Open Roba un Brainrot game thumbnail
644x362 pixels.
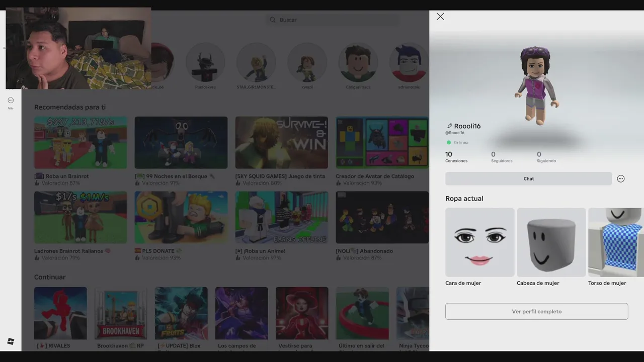coord(80,143)
